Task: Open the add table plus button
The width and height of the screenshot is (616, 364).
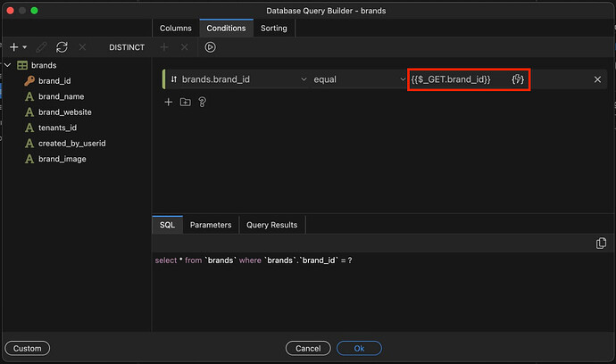Action: 13,47
